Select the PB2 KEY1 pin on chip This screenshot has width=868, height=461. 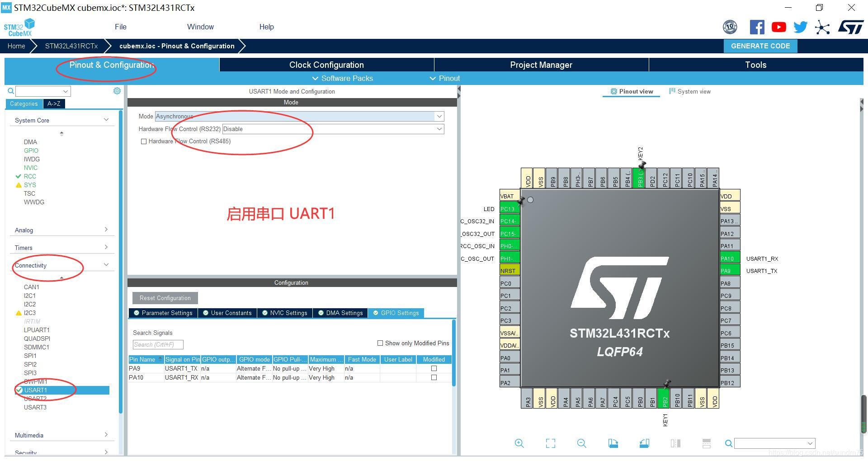[664, 398]
